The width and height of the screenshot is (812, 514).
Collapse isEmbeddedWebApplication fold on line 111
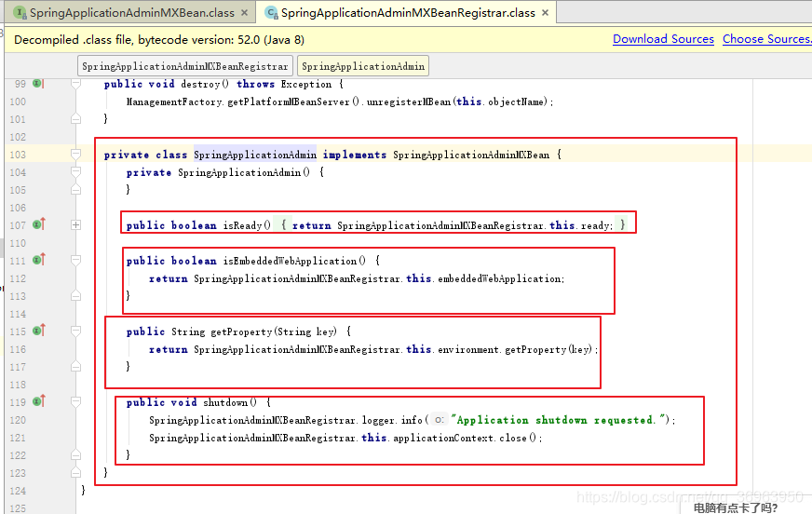pyautogui.click(x=75, y=260)
